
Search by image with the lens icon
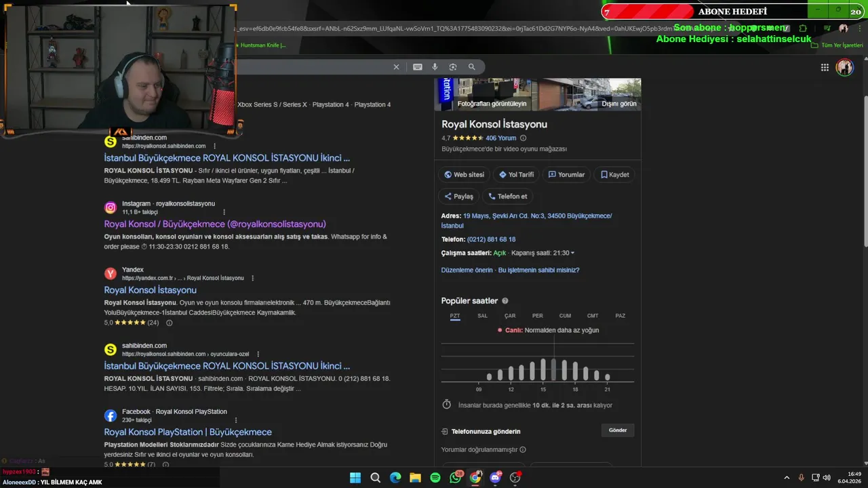453,67
